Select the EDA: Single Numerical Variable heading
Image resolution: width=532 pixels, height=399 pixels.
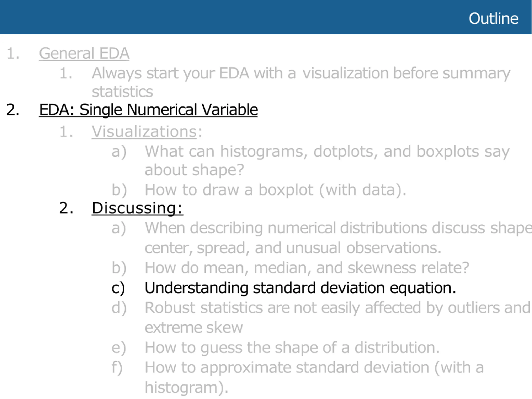click(148, 110)
